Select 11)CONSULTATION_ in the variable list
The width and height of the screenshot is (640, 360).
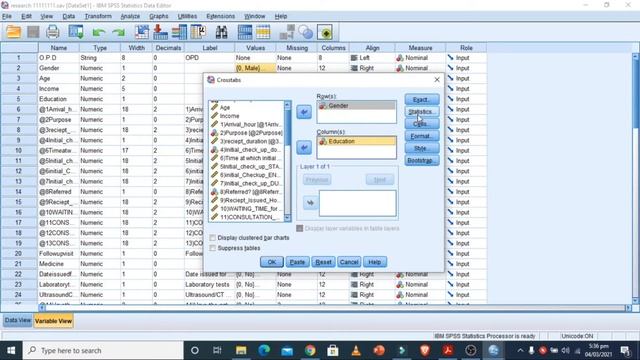coord(246,217)
